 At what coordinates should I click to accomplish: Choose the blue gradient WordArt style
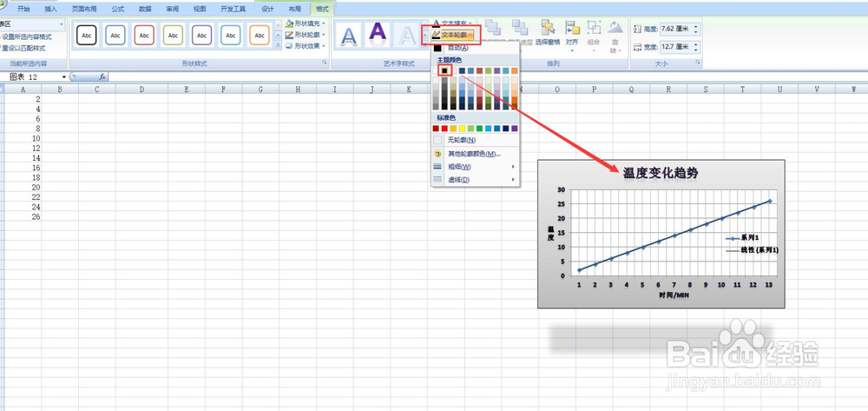click(x=349, y=36)
